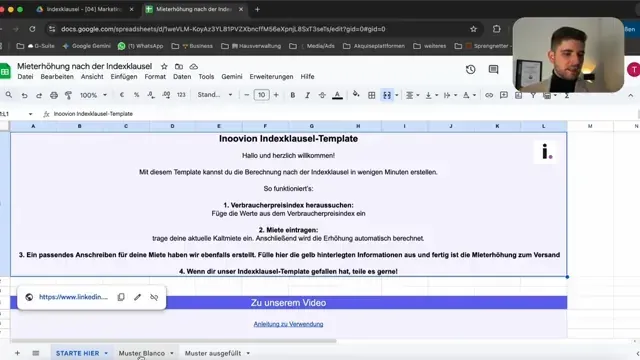Print the spreadsheet via printer icon

pos(53,95)
